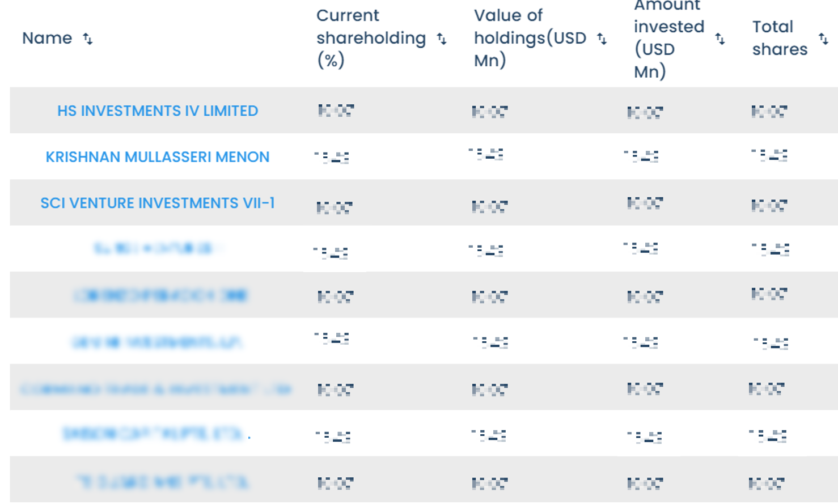Open the HS INVESTMENTS IV LIMITED link
The image size is (838, 504).
click(x=158, y=111)
